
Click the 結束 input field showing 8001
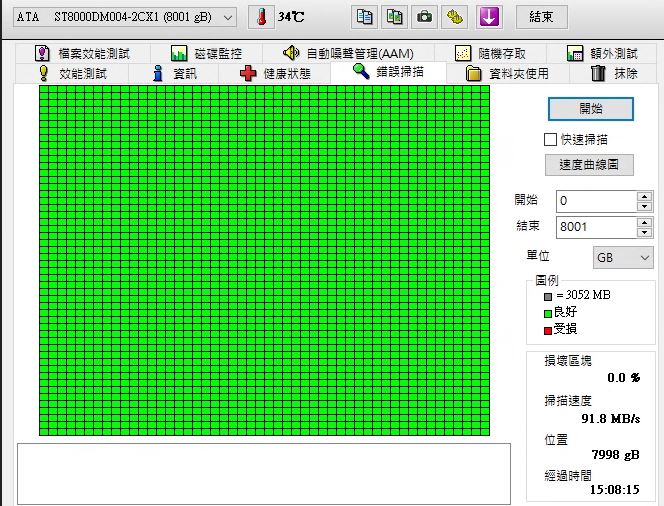596,227
